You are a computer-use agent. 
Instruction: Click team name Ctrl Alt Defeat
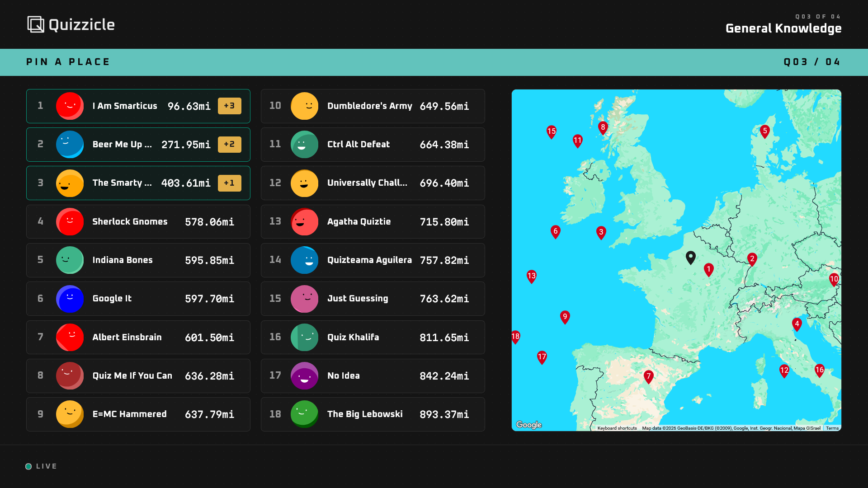tap(359, 145)
